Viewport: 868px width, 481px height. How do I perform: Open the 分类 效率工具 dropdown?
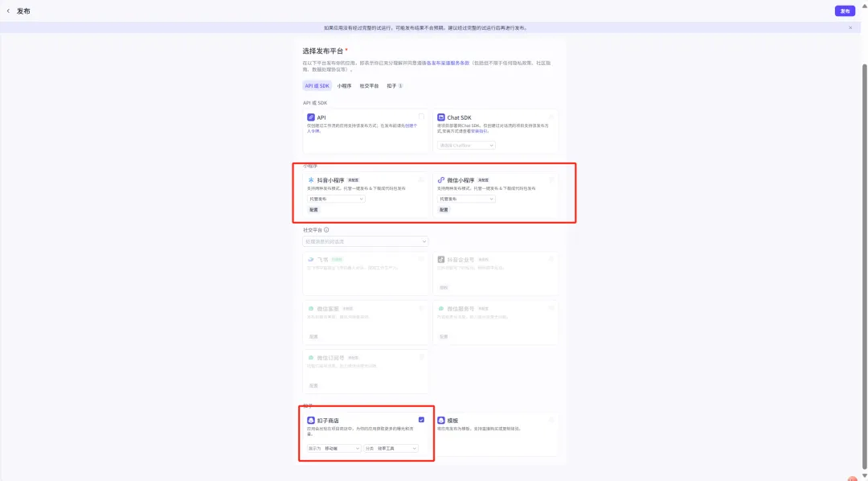[x=391, y=448]
